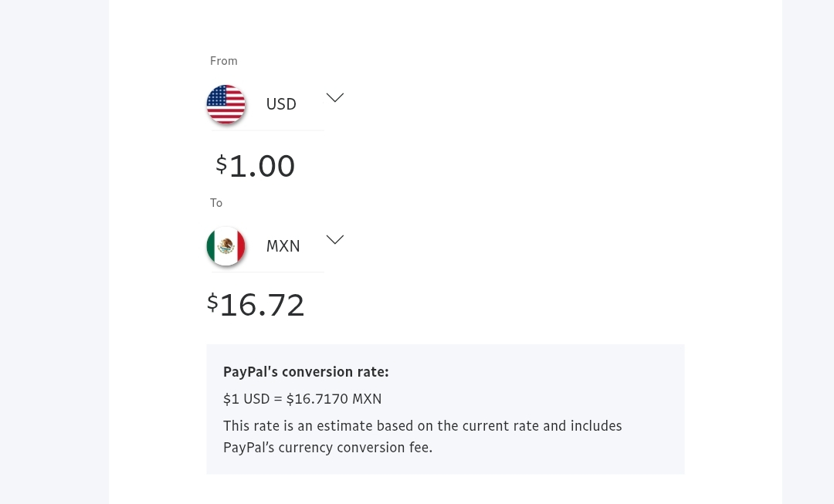Expand the From currency chevron next to USD

coord(334,98)
